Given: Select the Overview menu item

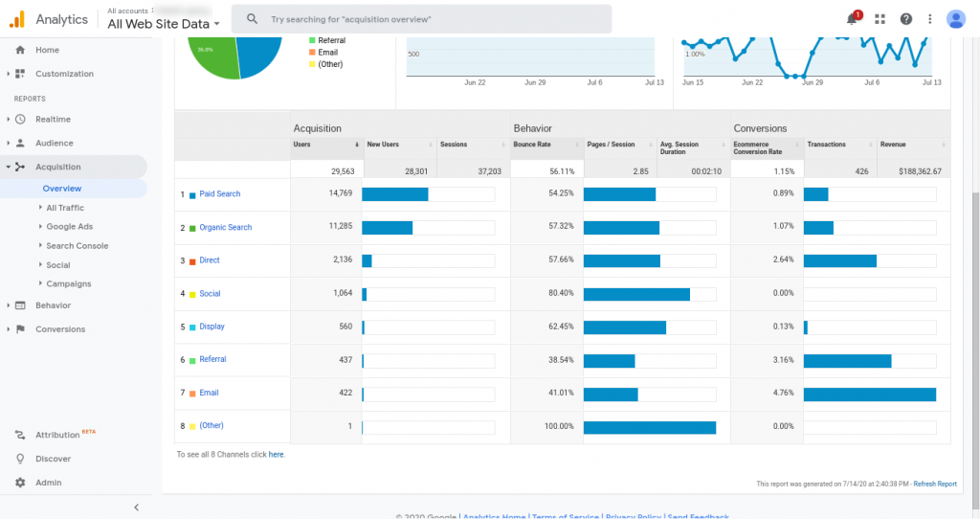Looking at the screenshot, I should pyautogui.click(x=62, y=189).
